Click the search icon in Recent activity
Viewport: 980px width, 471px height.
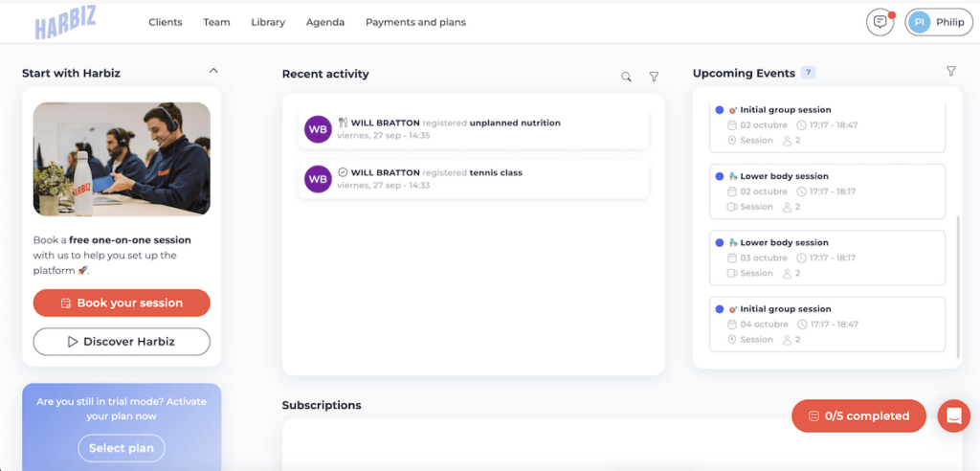pos(626,77)
